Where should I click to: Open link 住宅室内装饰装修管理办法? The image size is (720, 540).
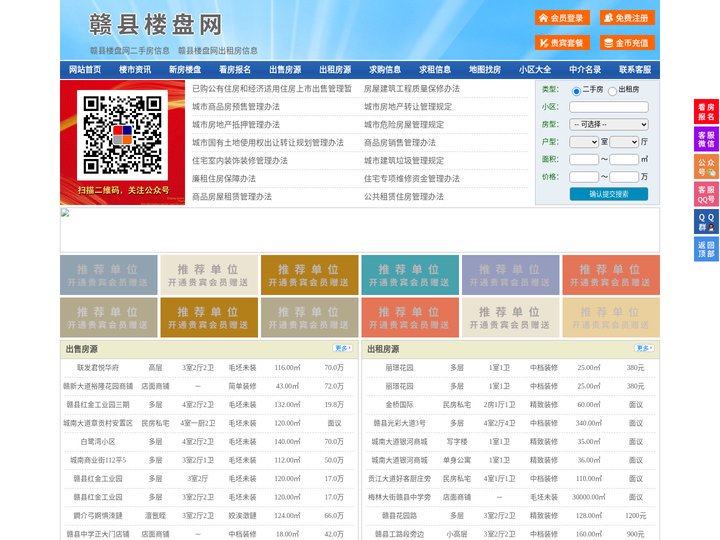240,161
